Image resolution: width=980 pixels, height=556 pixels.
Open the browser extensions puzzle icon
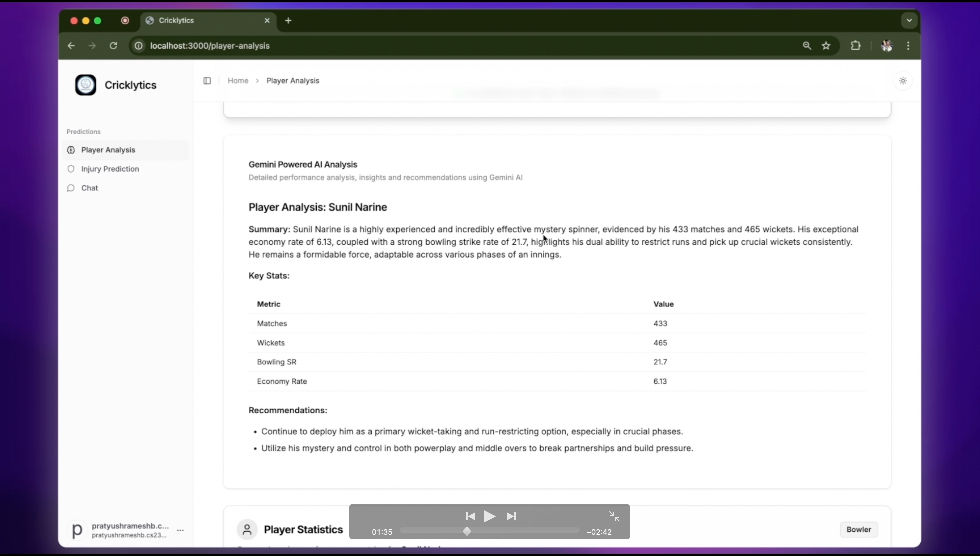(x=856, y=46)
